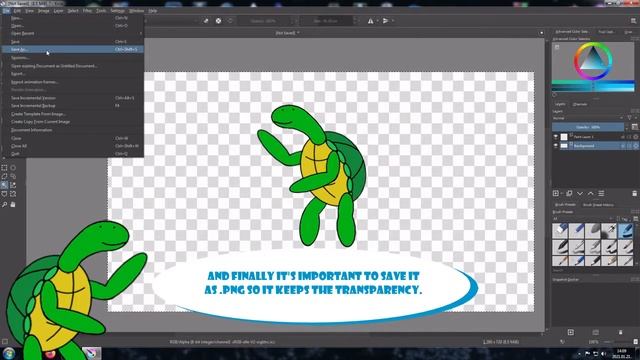Move layer down with the down chevron

(x=580, y=193)
